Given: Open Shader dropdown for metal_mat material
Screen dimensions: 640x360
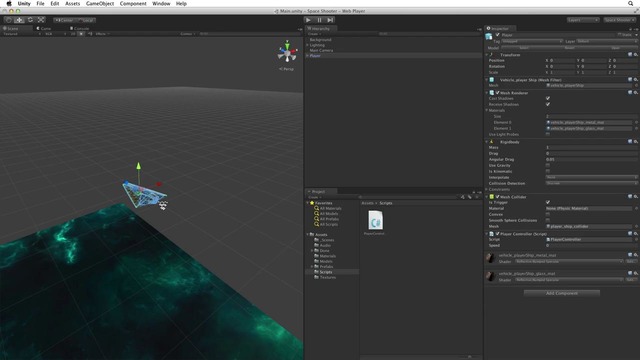Looking at the screenshot, I should coord(569,261).
